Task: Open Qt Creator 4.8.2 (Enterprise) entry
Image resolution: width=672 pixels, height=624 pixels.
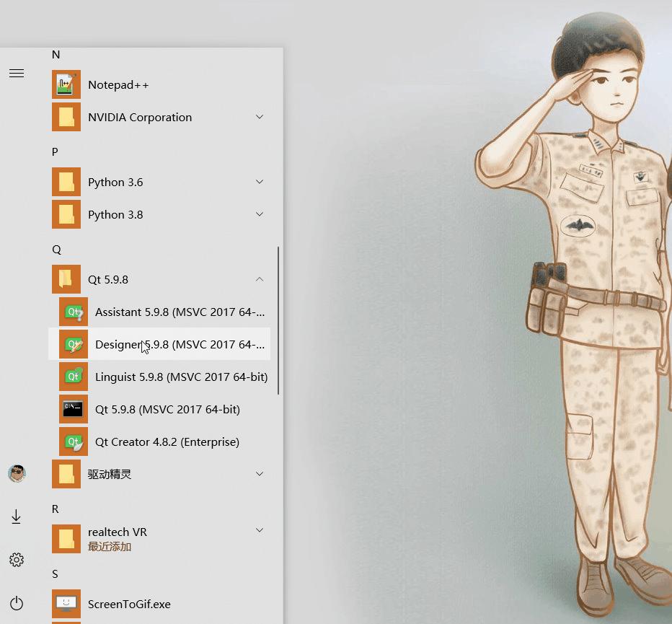Action: [167, 442]
